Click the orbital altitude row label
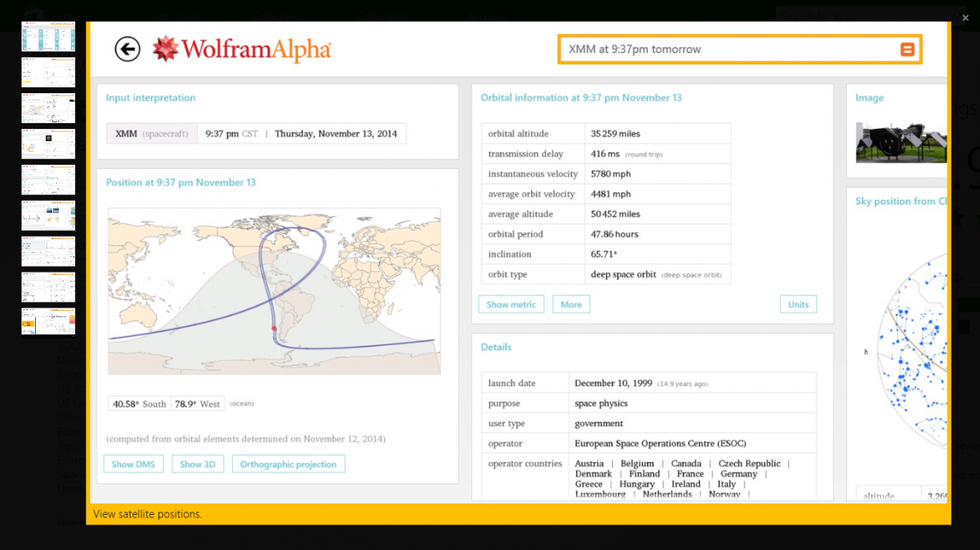The image size is (980, 550). pos(518,134)
